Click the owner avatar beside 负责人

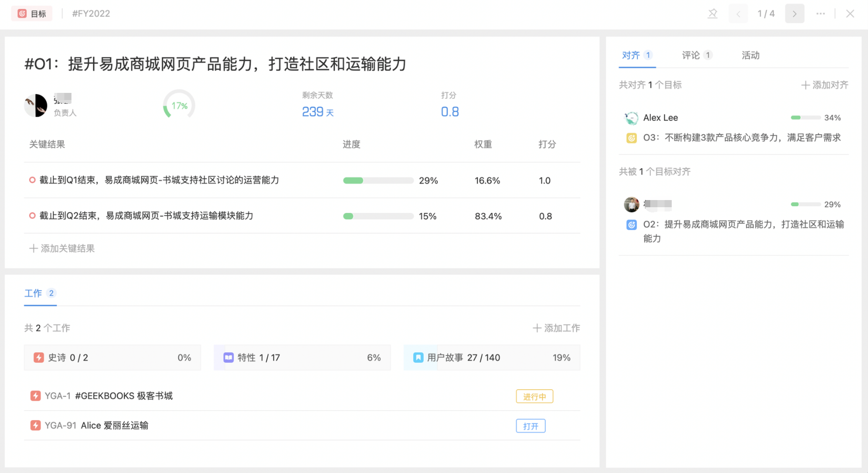click(x=36, y=105)
